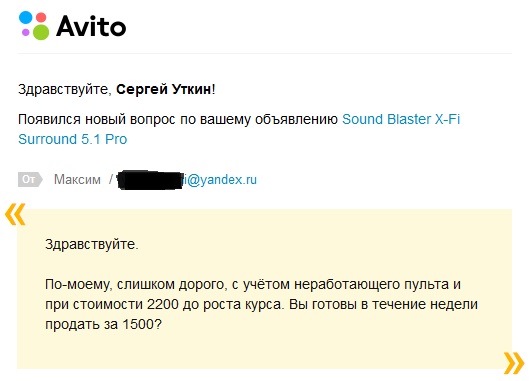The width and height of the screenshot is (532, 381).
Task: Click the sender name Максим
Action: (x=77, y=179)
